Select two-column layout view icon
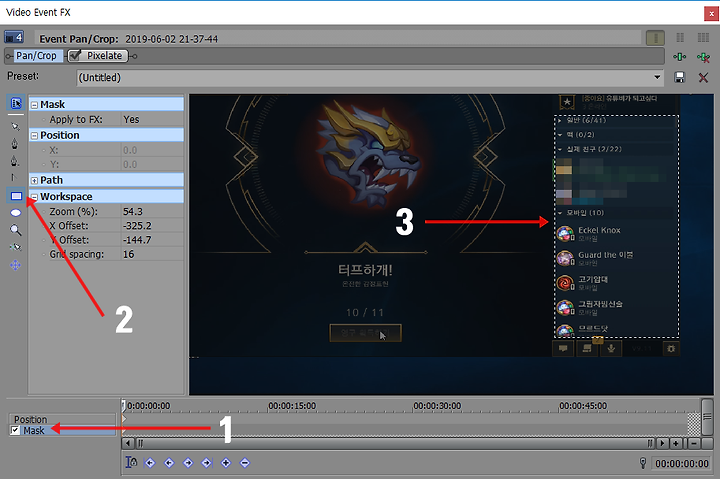This screenshot has height=479, width=720. [680, 38]
